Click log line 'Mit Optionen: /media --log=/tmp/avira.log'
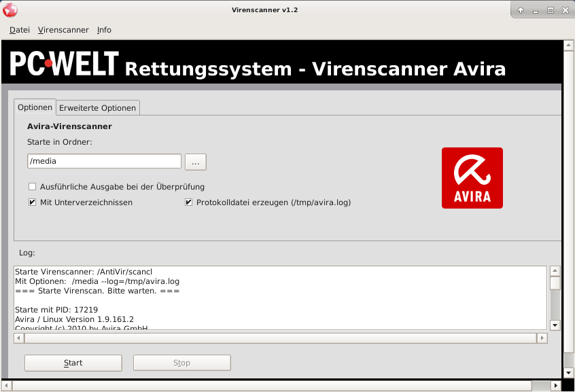This screenshot has height=392, width=575. point(97,281)
